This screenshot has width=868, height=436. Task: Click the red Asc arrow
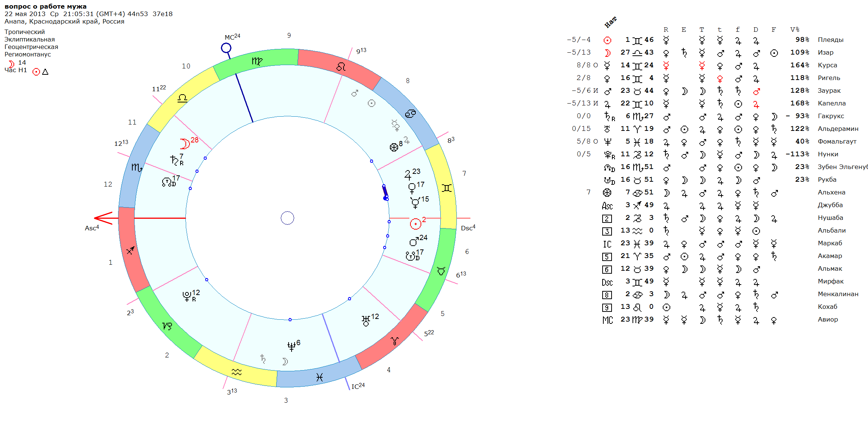tap(103, 218)
